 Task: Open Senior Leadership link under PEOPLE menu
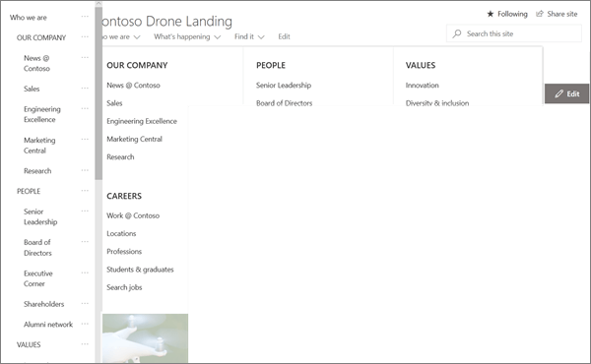284,85
